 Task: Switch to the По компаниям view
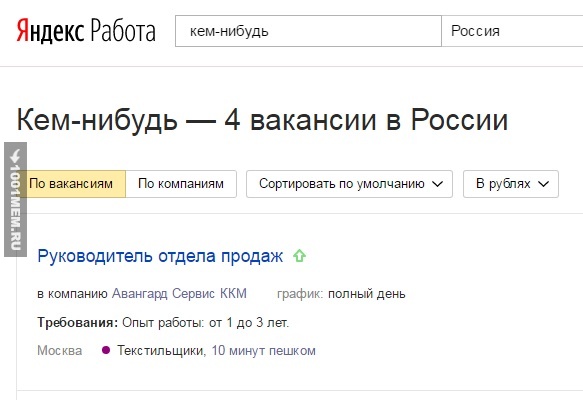pyautogui.click(x=181, y=184)
